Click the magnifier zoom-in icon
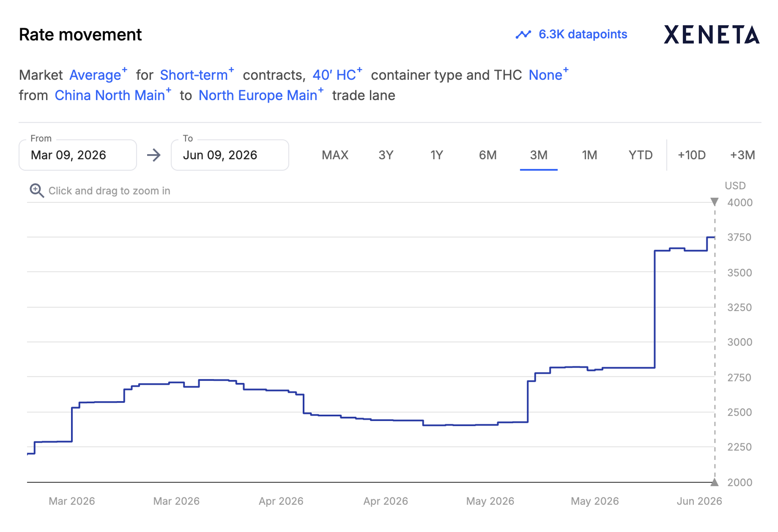The width and height of the screenshot is (778, 532). click(37, 191)
